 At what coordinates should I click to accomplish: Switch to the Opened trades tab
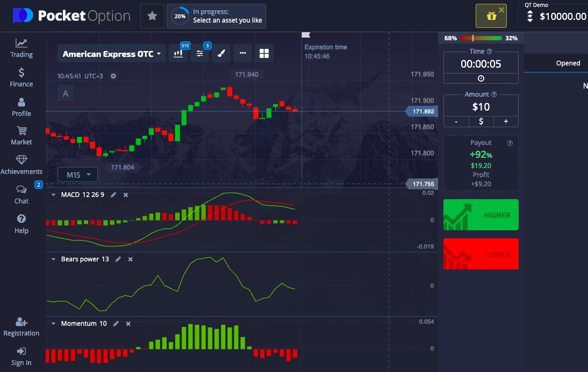tap(568, 63)
